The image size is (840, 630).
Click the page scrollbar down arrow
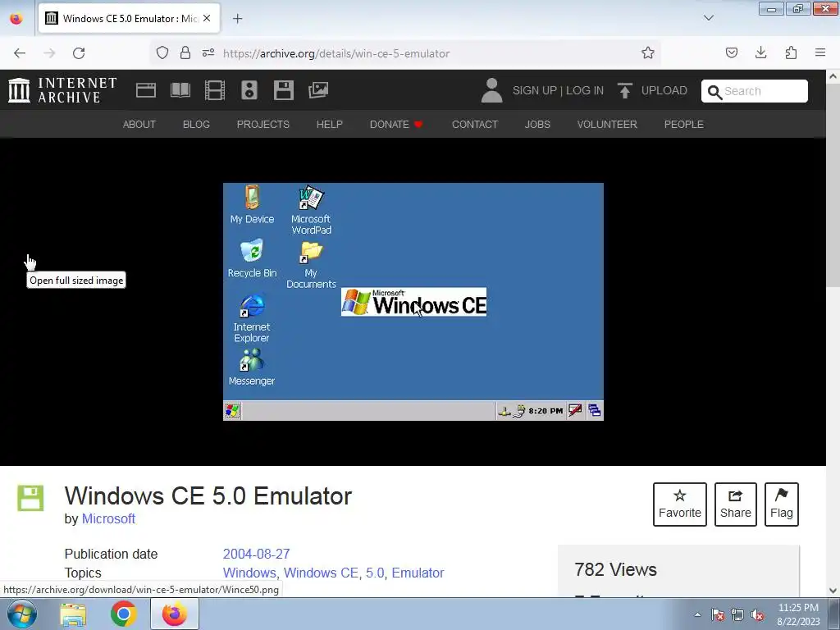[833, 591]
